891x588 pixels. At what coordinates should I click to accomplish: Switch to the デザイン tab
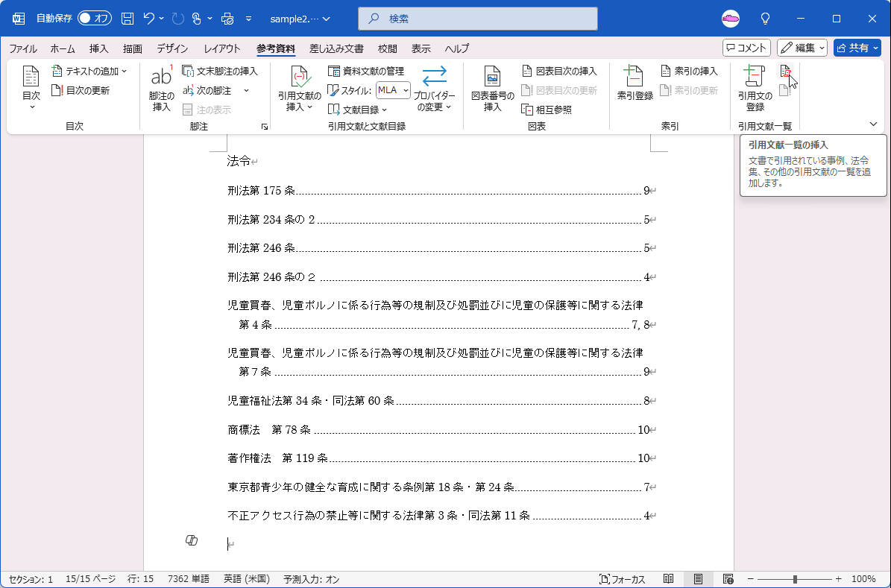(x=172, y=49)
